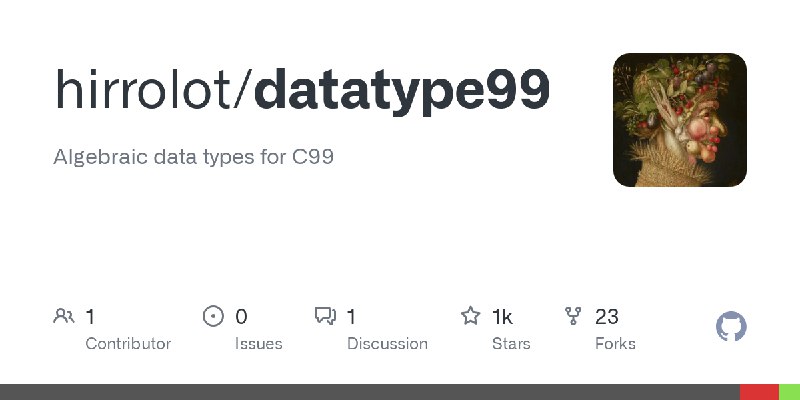Click the Issues circle-dot icon

coord(213,316)
